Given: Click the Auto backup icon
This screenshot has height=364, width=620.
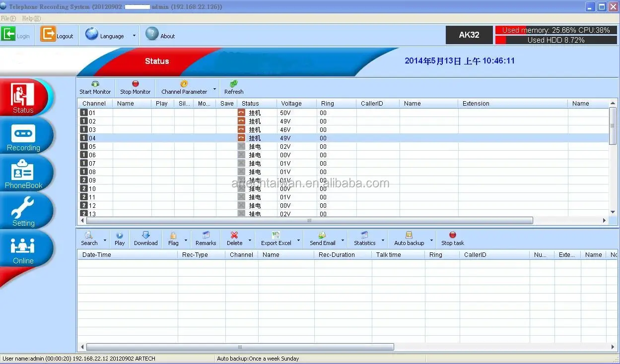Looking at the screenshot, I should point(409,239).
